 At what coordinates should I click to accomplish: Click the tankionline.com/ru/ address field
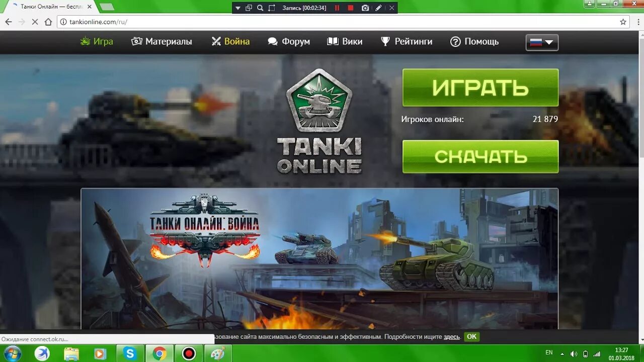344,22
